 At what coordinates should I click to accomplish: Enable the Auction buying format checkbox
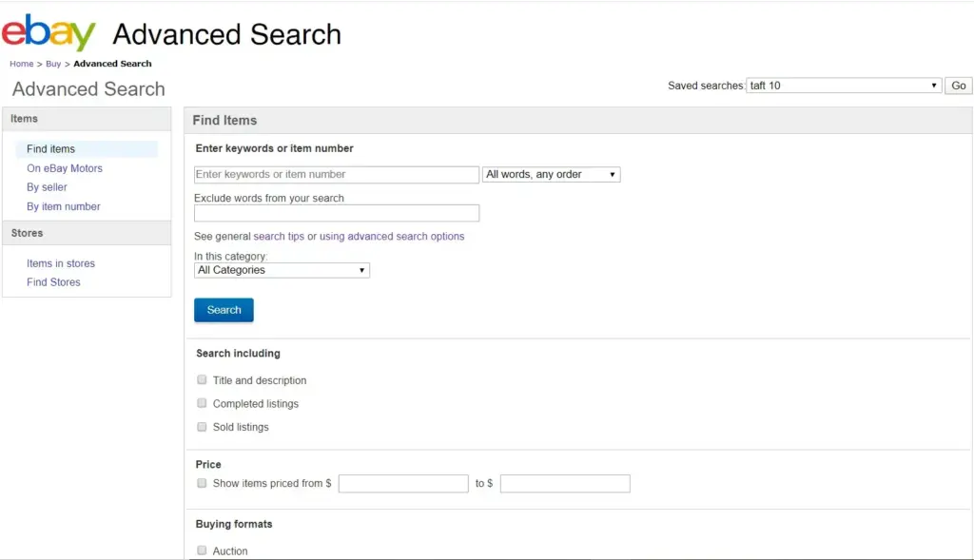pyautogui.click(x=202, y=550)
